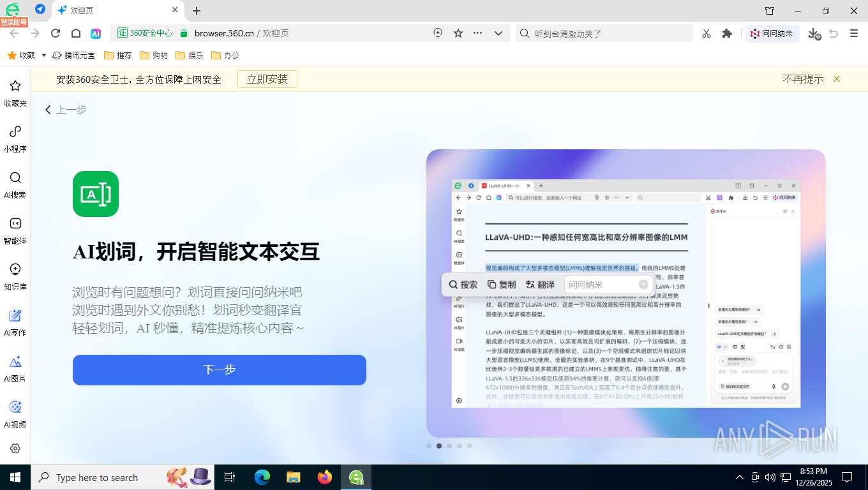Open the 推荐 bookmark folder
The width and height of the screenshot is (868, 490).
(118, 56)
